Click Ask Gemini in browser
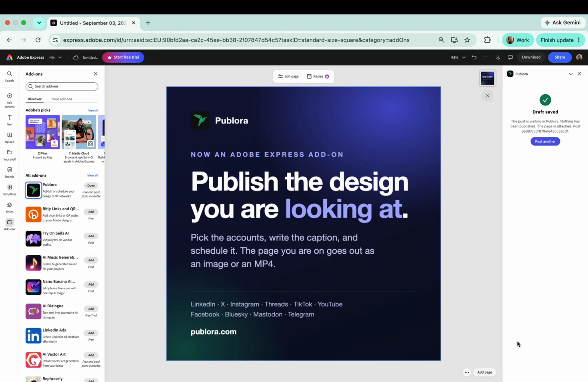 pyautogui.click(x=563, y=23)
